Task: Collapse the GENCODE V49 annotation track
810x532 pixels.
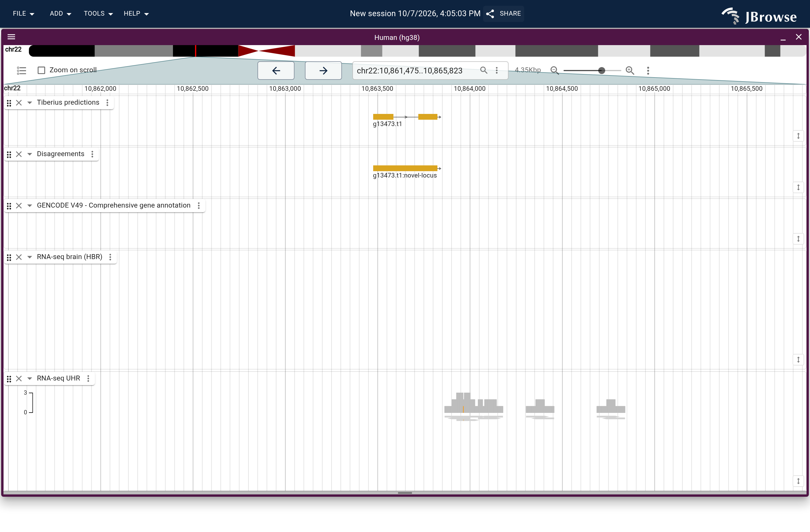Action: [30, 206]
